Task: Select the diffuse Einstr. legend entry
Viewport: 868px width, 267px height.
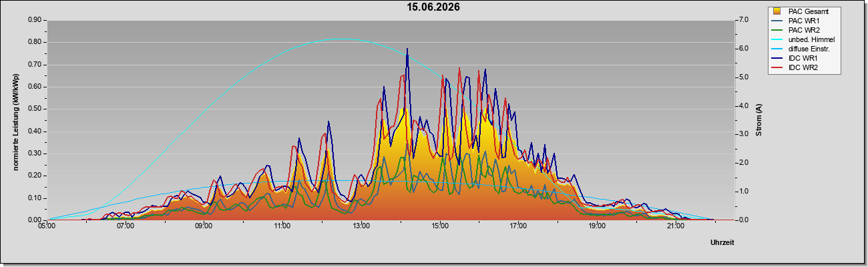Action: [x=802, y=49]
